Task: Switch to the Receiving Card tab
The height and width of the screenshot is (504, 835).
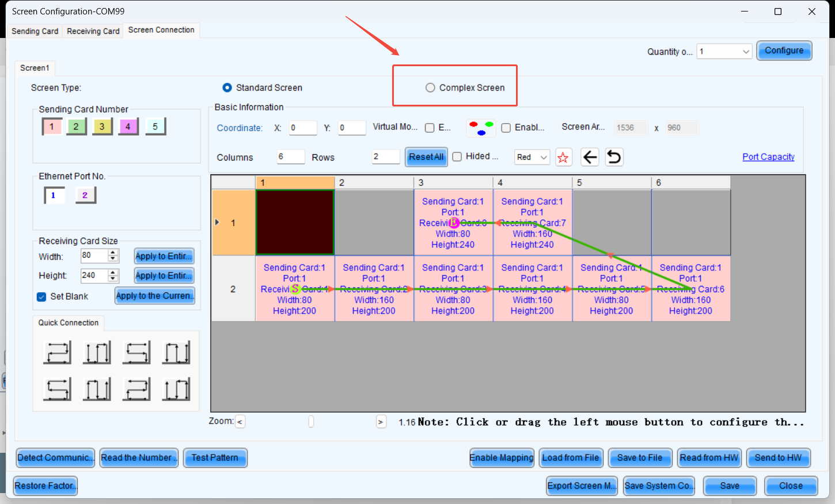Action: point(93,31)
